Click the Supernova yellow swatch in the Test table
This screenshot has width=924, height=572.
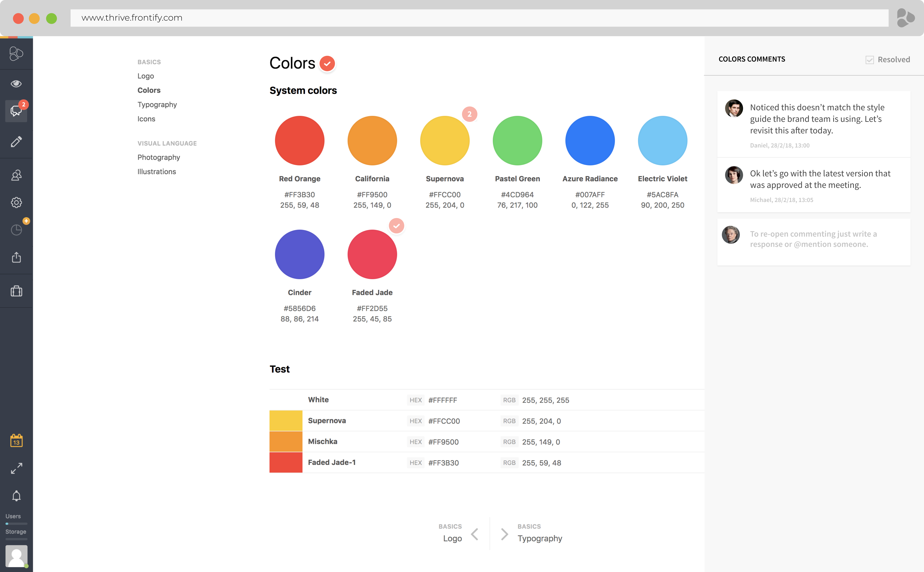(286, 421)
